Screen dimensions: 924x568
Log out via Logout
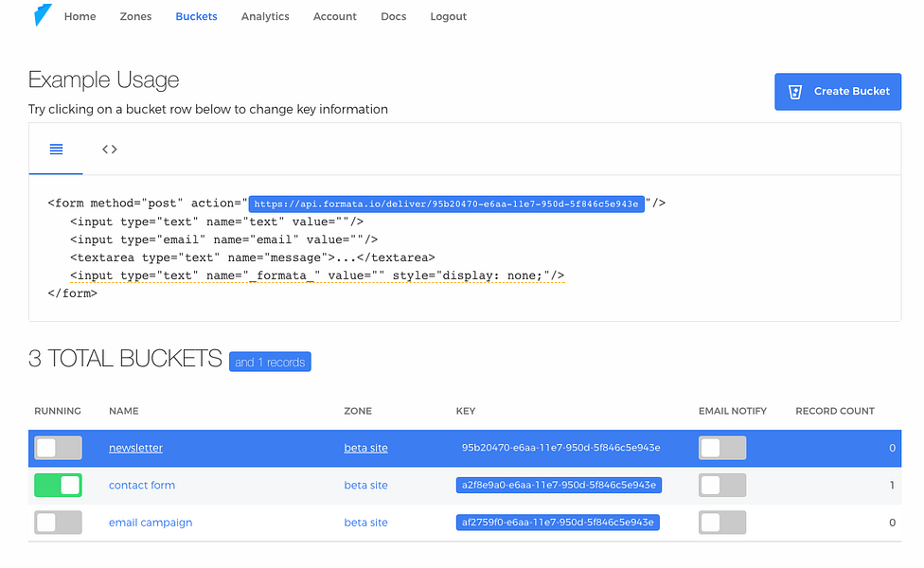449,16
